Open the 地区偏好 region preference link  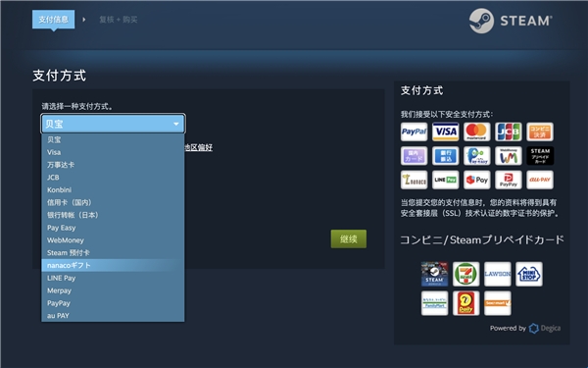point(198,147)
